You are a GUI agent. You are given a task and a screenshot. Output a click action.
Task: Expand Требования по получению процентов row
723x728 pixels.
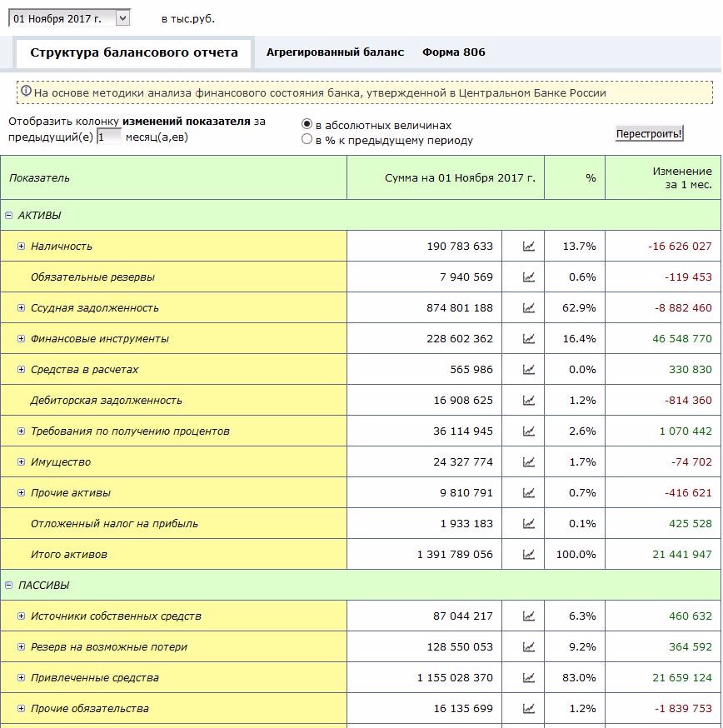(x=21, y=431)
